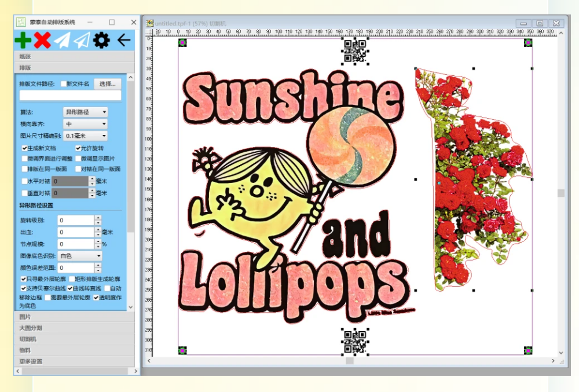Check the 排版在同一版面 checkbox
579x392 pixels.
24,169
